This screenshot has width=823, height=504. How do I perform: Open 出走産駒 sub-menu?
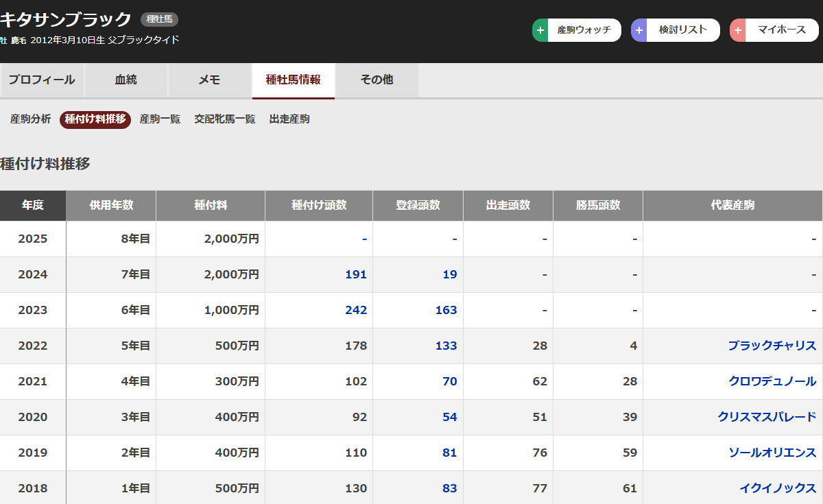tap(289, 119)
